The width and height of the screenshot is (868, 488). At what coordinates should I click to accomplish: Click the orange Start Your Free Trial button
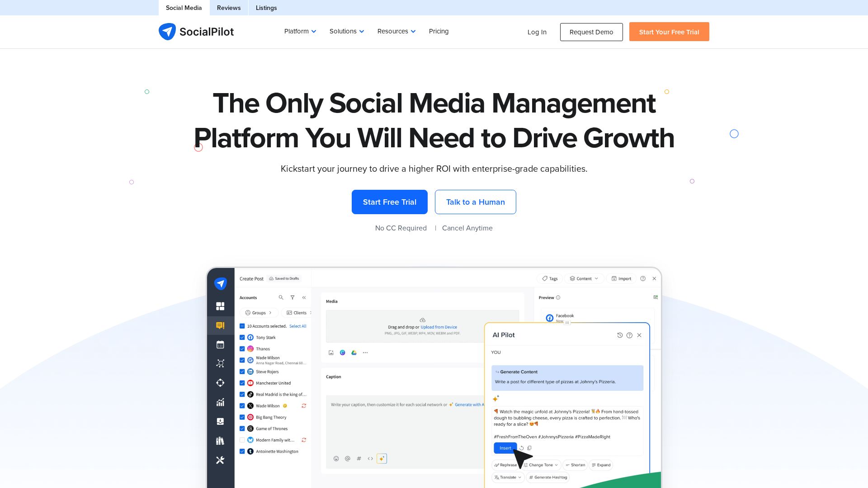tap(669, 32)
